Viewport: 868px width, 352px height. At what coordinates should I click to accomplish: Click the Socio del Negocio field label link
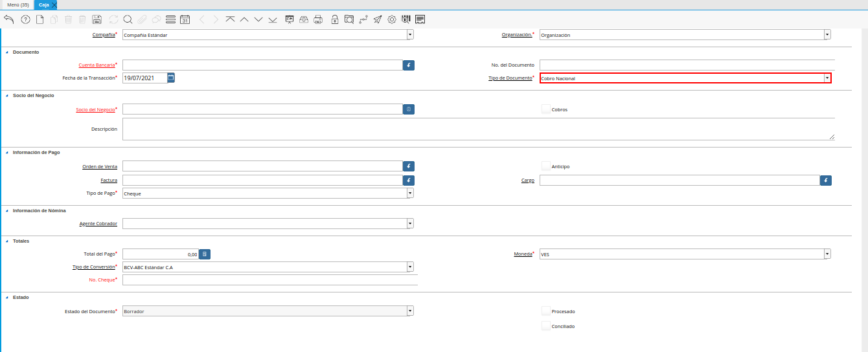(x=95, y=109)
